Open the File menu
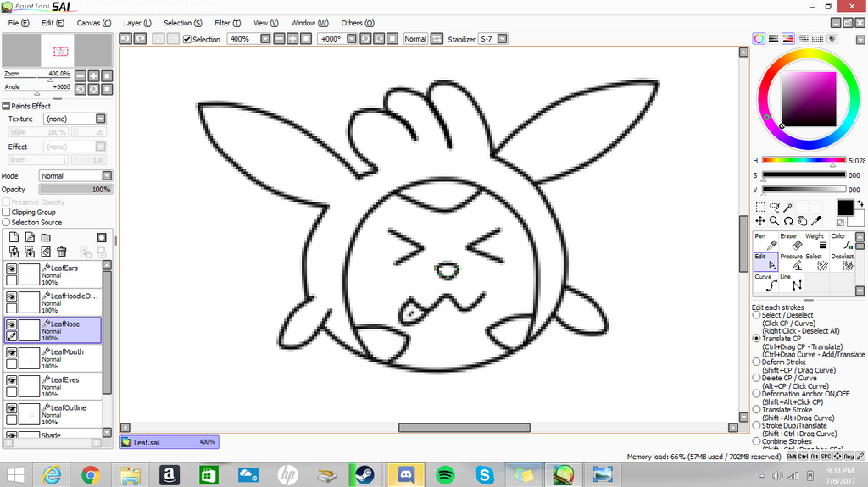The image size is (868, 487). (19, 23)
